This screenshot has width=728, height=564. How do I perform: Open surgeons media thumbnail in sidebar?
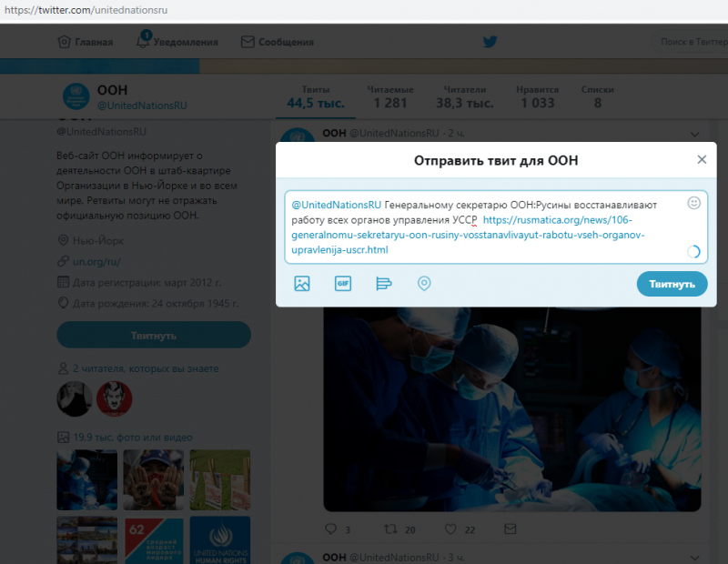[86, 479]
